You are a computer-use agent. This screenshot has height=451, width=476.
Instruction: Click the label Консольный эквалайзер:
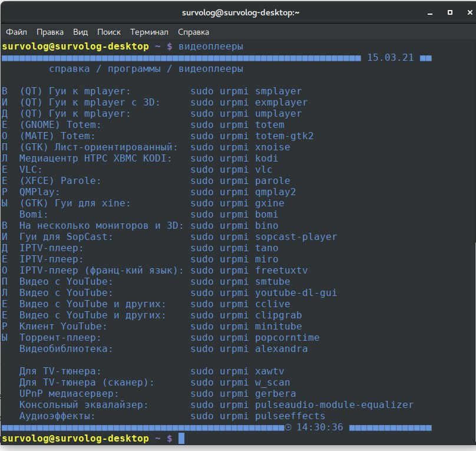pyautogui.click(x=84, y=405)
